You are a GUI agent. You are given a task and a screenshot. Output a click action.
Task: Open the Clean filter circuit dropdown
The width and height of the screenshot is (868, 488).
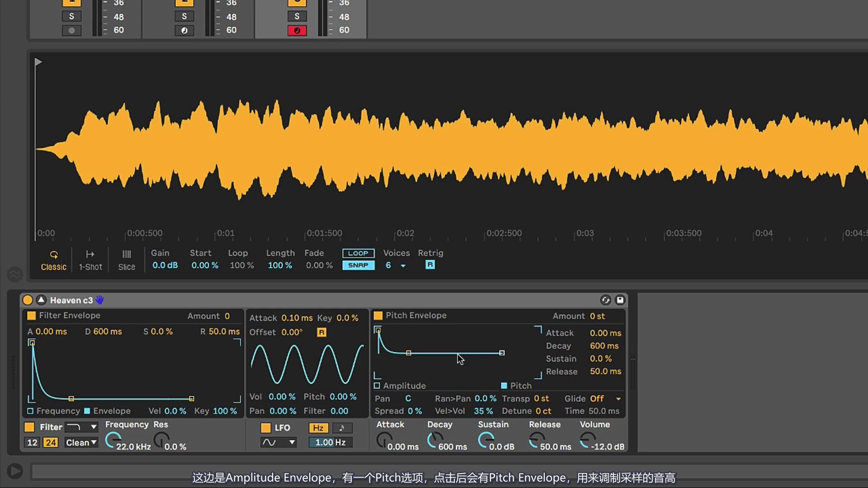[x=80, y=442]
